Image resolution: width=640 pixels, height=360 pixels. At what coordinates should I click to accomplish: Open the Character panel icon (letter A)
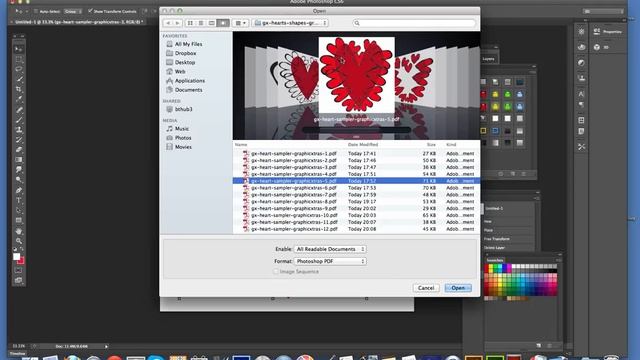point(581,94)
